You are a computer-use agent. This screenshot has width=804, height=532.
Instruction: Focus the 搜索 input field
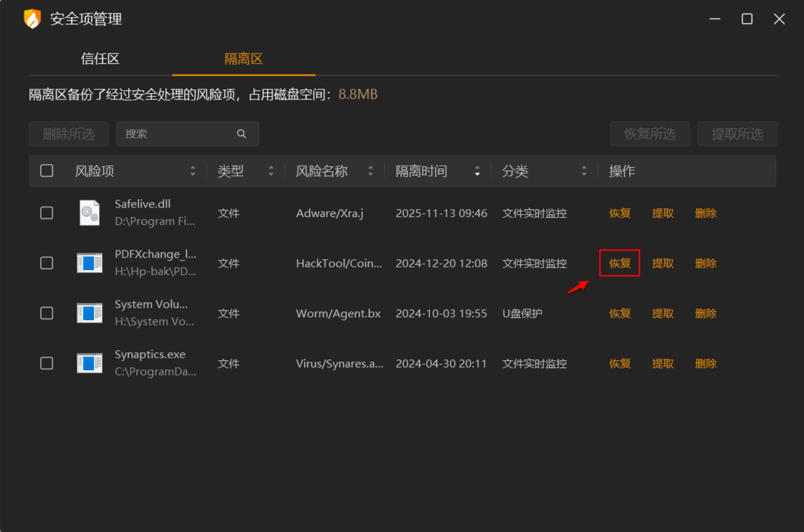coord(178,134)
